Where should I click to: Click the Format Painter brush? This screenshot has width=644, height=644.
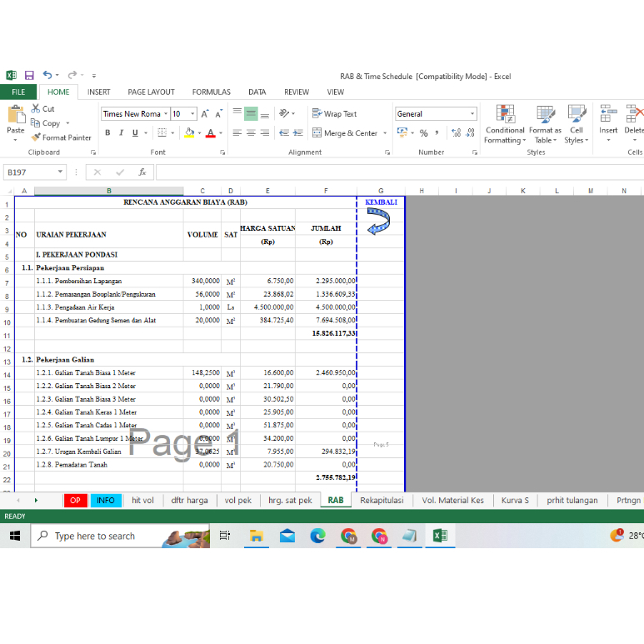tap(61, 137)
